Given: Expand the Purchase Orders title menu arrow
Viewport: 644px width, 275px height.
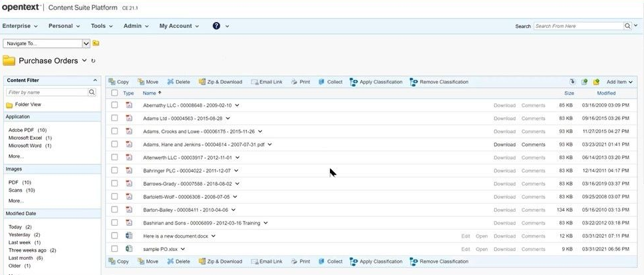Looking at the screenshot, I should tap(84, 61).
